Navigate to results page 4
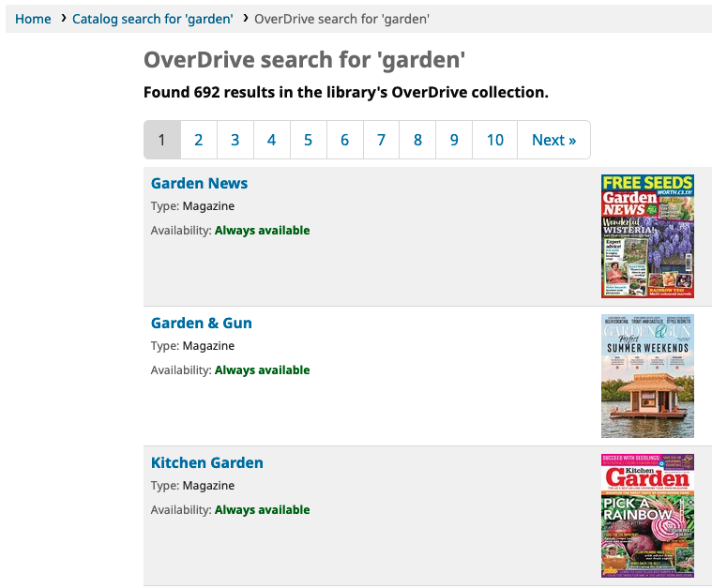 [x=272, y=140]
